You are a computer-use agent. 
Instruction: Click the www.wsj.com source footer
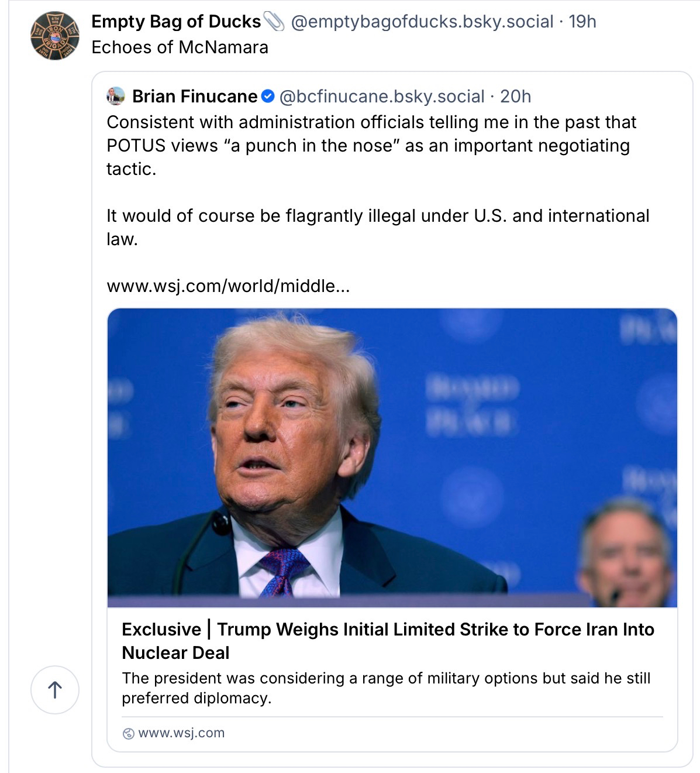click(181, 733)
